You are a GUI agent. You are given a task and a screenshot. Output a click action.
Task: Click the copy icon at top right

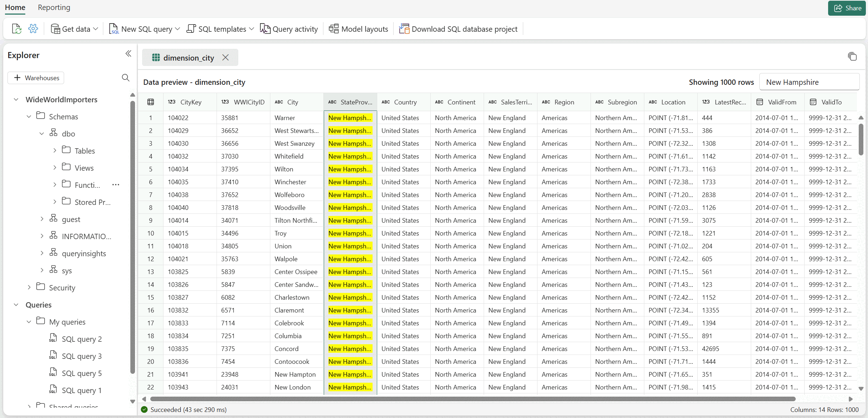(852, 57)
